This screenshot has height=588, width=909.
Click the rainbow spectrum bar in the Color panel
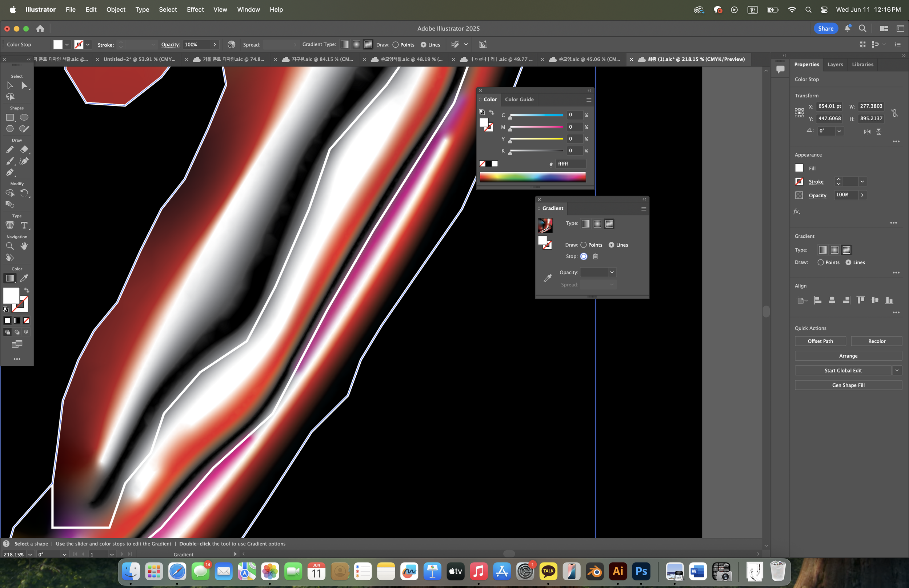pyautogui.click(x=532, y=177)
